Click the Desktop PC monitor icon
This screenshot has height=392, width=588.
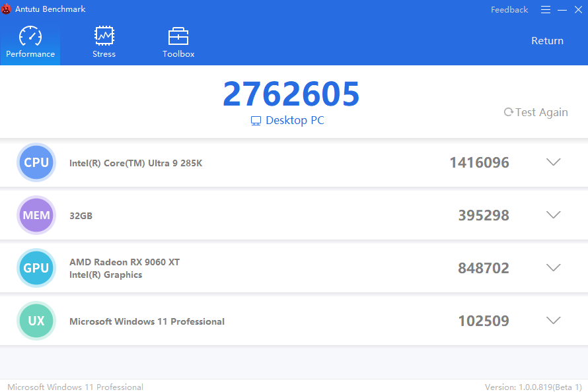point(256,121)
